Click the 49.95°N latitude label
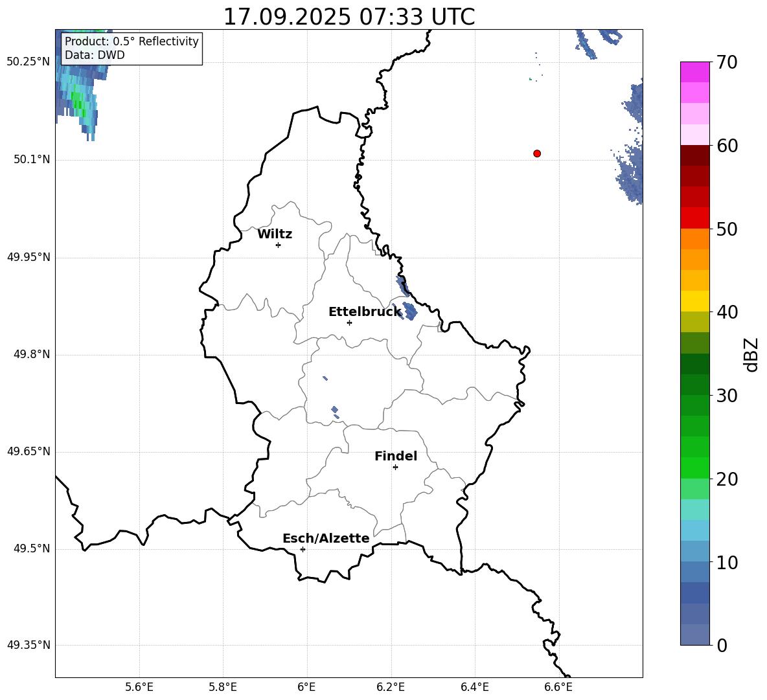Image resolution: width=767 pixels, height=700 pixels. click(x=29, y=256)
